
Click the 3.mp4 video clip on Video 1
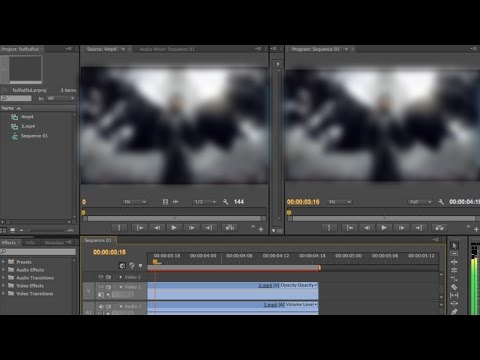pyautogui.click(x=233, y=291)
